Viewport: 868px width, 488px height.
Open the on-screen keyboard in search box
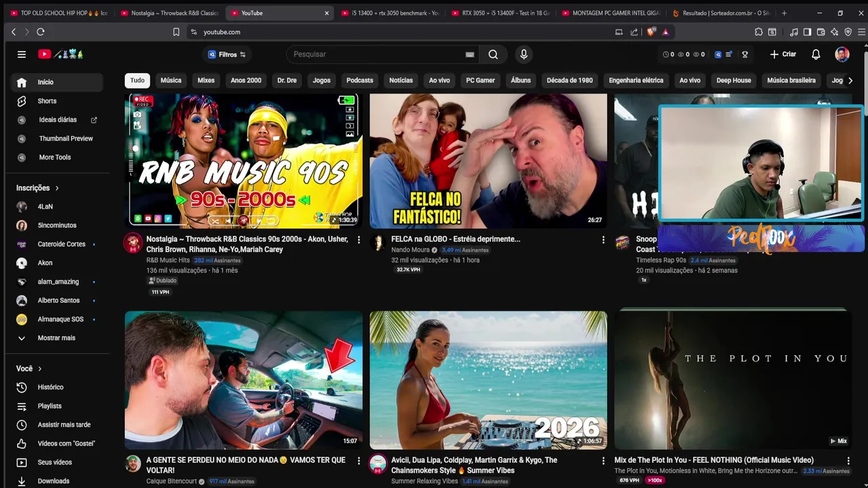(469, 54)
